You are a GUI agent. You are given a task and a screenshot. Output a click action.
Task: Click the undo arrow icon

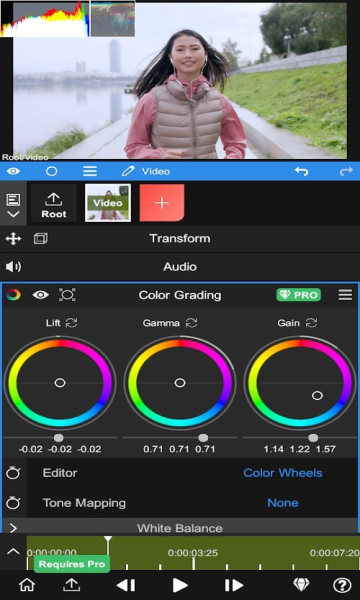(x=301, y=171)
